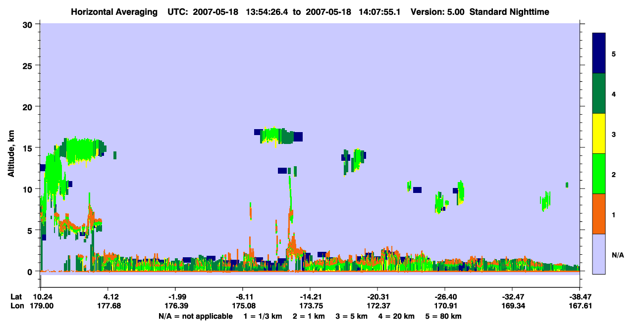Click 'Standard Nighttime' in the title
Screen dimensions: 644x330
pos(509,12)
